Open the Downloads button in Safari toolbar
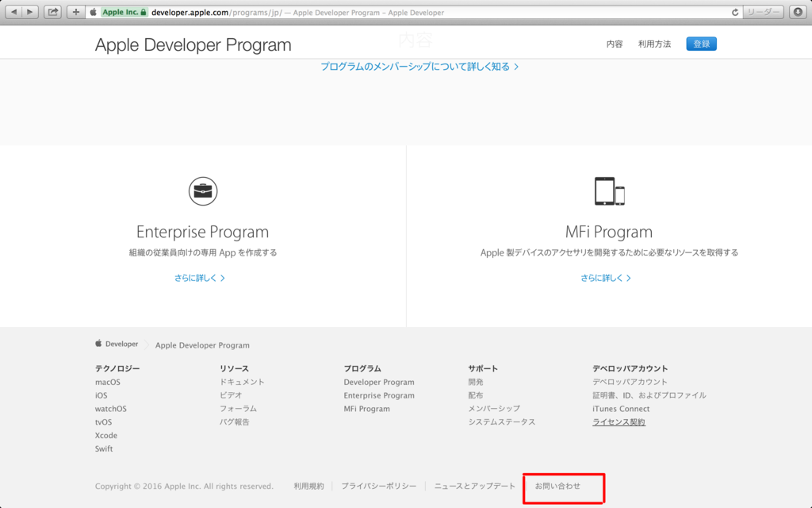Image resolution: width=812 pixels, height=508 pixels. click(x=798, y=12)
